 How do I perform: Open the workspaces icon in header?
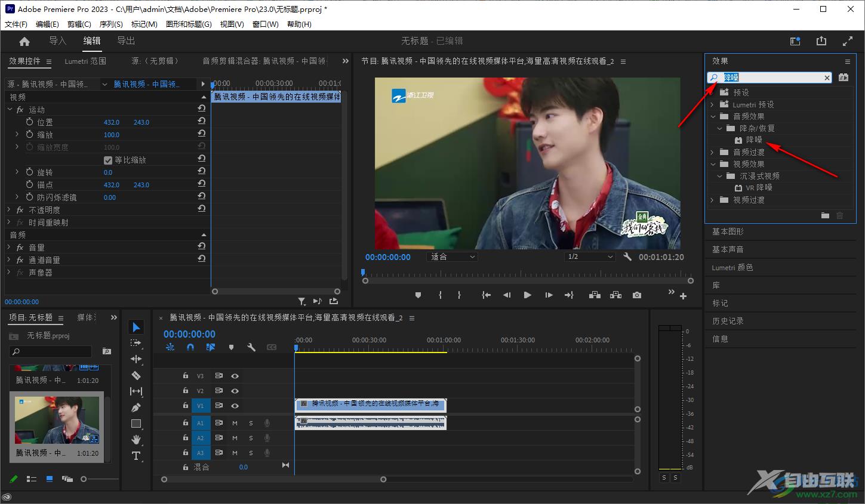click(795, 41)
